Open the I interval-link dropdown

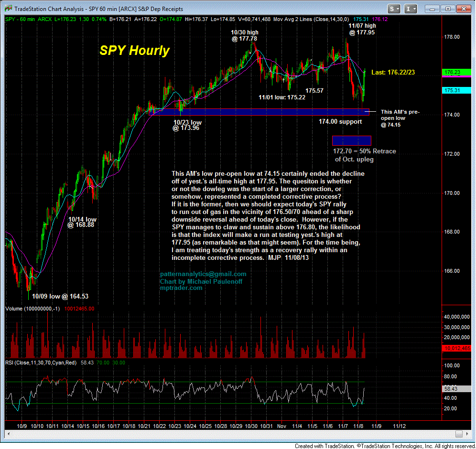[x=411, y=9]
